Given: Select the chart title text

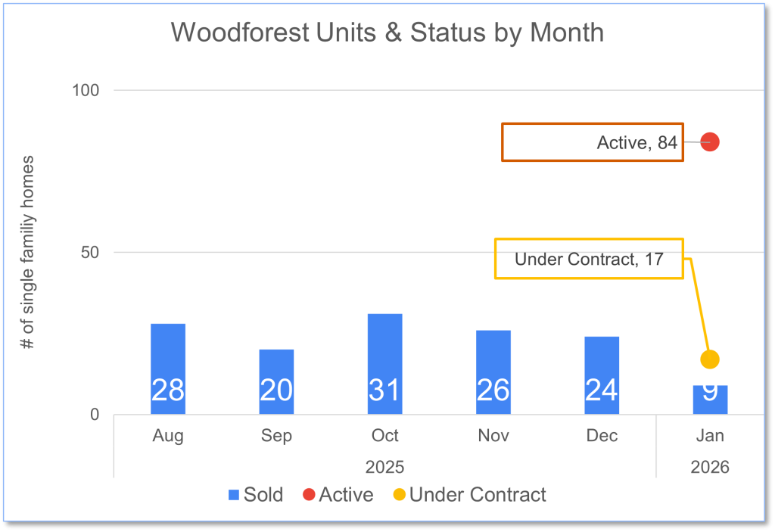Looking at the screenshot, I should coord(387,33).
